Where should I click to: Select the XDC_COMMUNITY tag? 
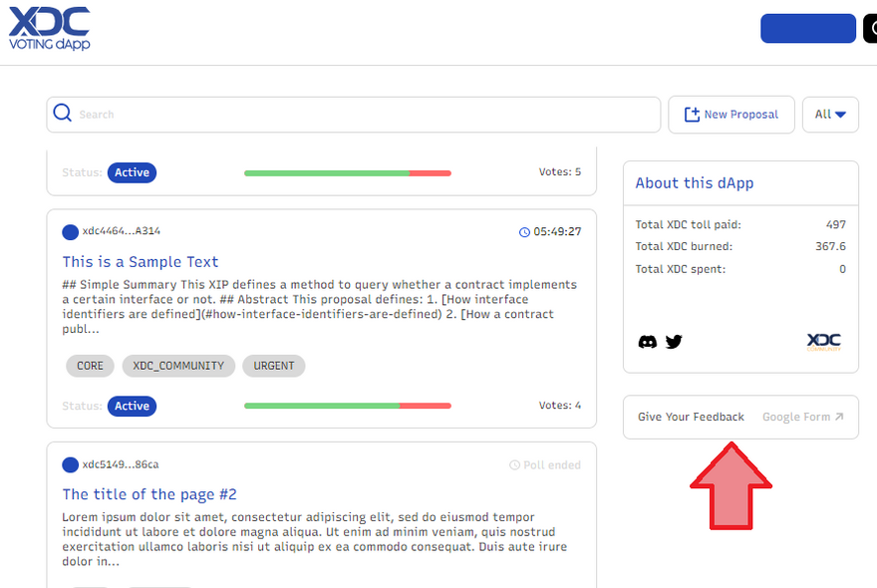click(178, 366)
